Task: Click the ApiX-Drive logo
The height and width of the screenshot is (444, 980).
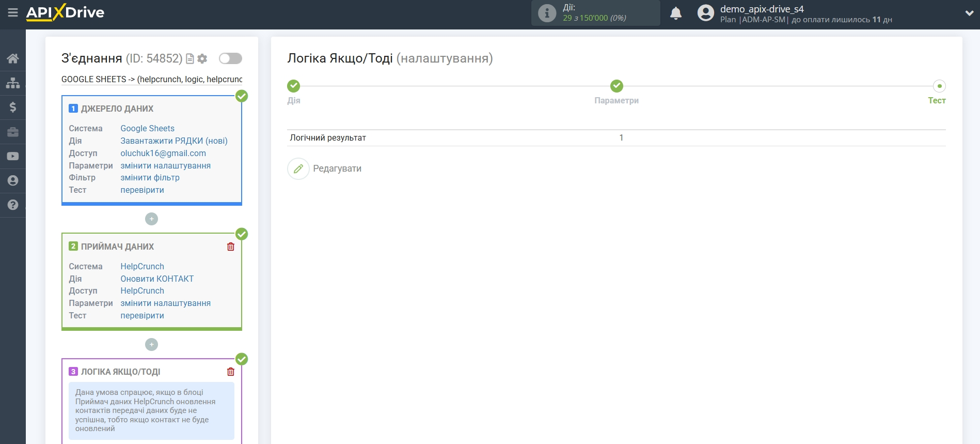Action: (x=65, y=12)
